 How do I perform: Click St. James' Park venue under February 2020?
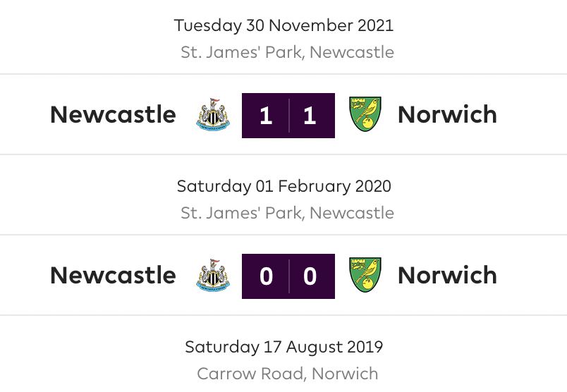pyautogui.click(x=287, y=213)
